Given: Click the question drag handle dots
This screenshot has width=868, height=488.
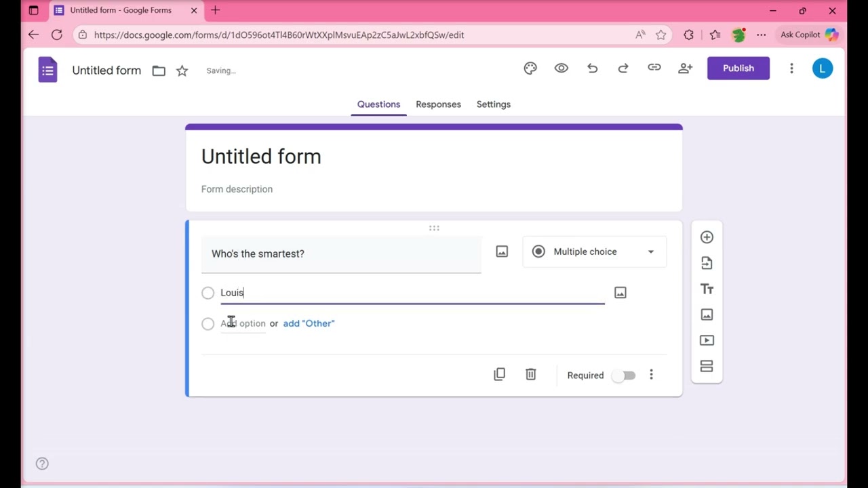Looking at the screenshot, I should 434,228.
